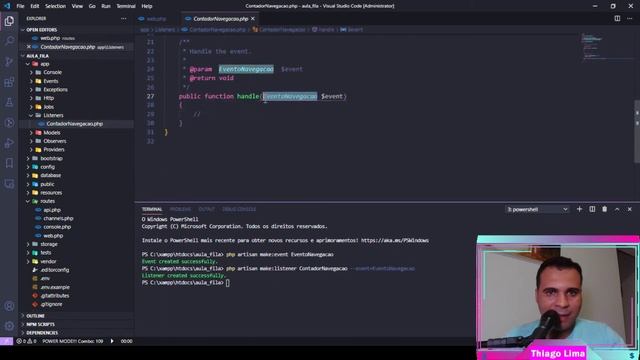640x360 pixels.
Task: Expand the DEPENDENCIES section
Action: [42, 333]
